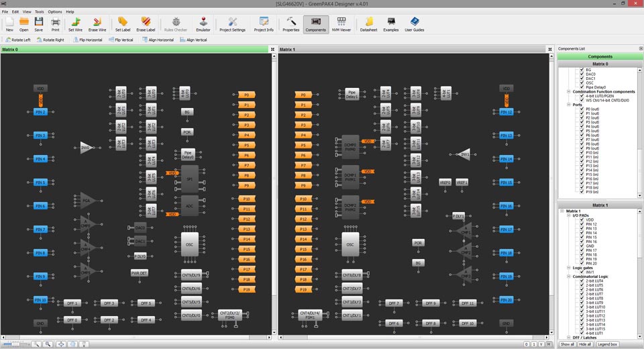
Task: Collapse Combination Function components group
Action: 569,92
